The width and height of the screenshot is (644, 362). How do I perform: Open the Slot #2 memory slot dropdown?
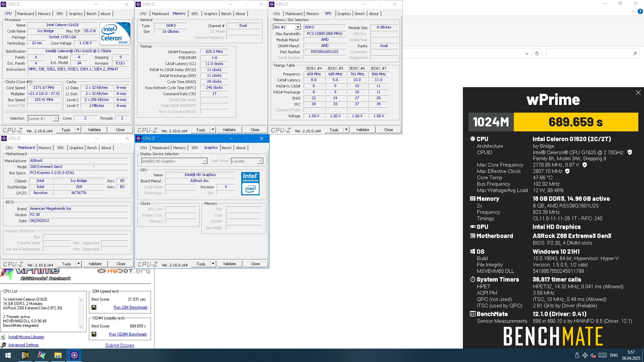pyautogui.click(x=287, y=27)
